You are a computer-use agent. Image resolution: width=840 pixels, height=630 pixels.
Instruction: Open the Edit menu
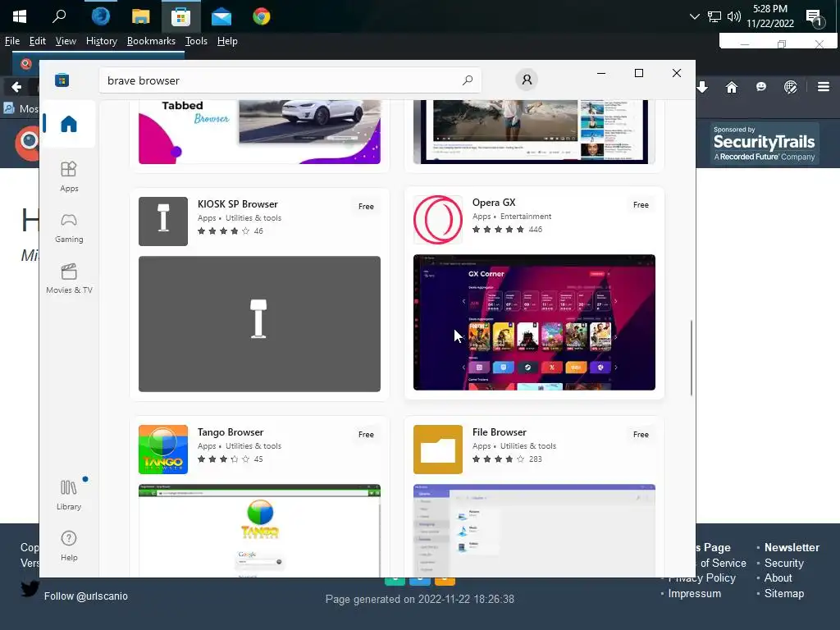[x=37, y=41]
